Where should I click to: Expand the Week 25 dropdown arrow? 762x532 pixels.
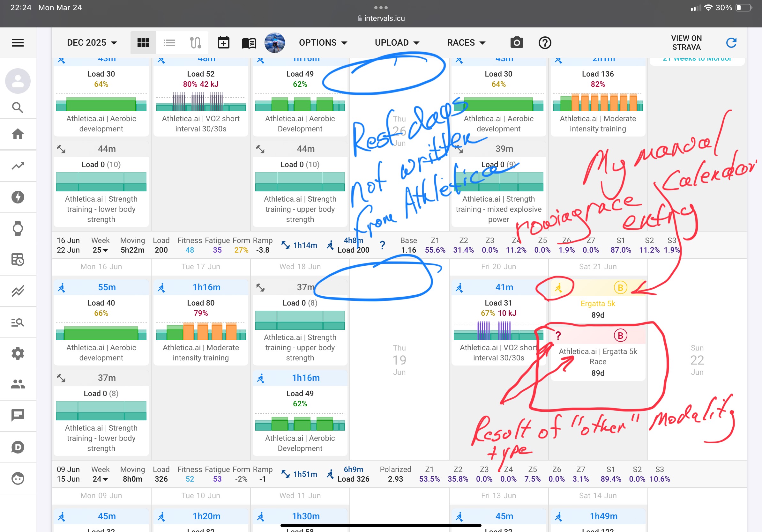click(x=105, y=250)
